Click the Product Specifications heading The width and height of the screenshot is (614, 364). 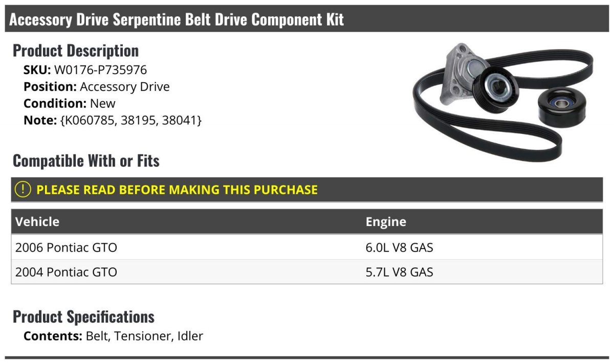(x=83, y=317)
